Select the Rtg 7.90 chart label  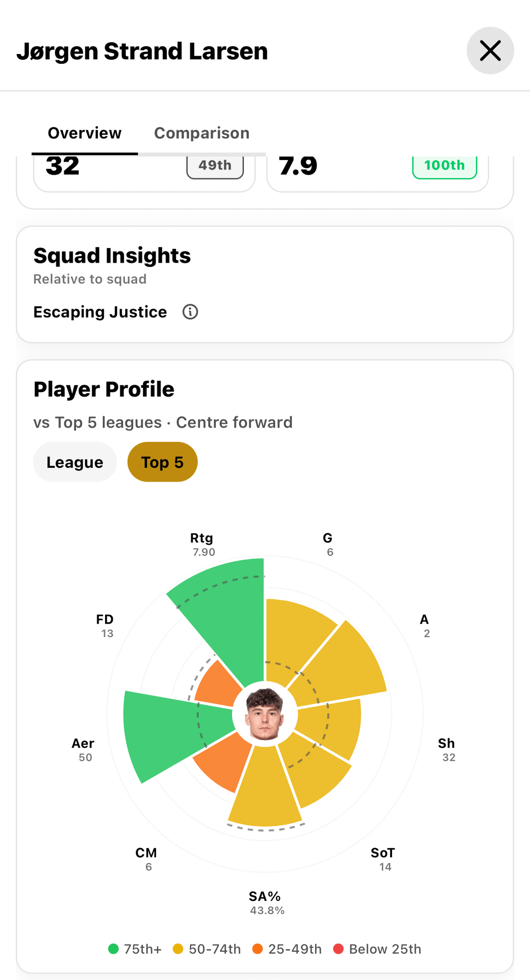pyautogui.click(x=203, y=544)
